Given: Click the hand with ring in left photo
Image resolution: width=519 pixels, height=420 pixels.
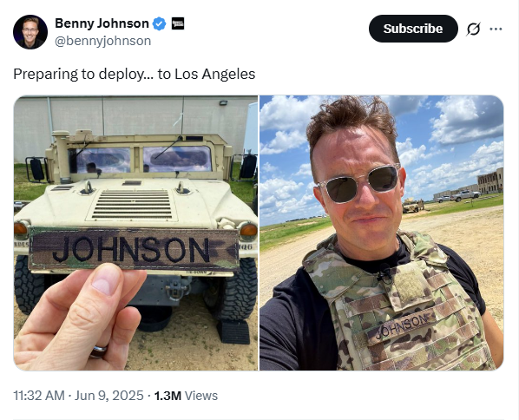Looking at the screenshot, I should point(78,318).
